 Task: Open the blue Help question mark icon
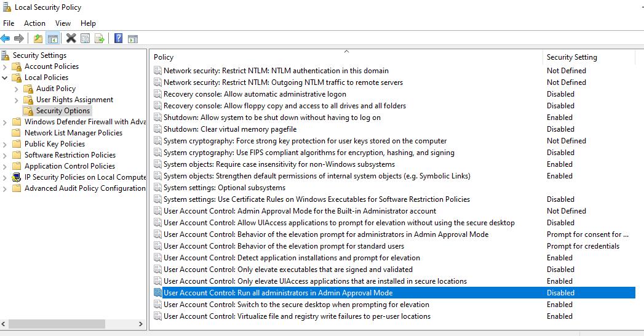click(x=118, y=38)
